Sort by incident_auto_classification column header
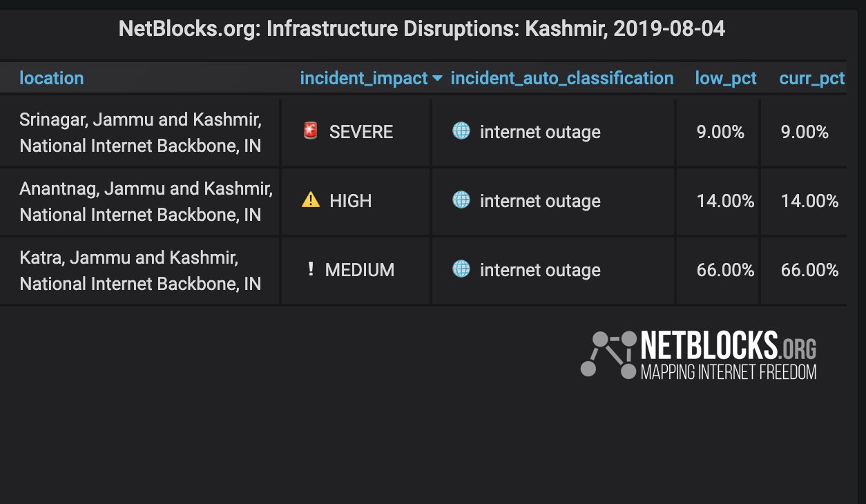This screenshot has width=866, height=504. (562, 78)
